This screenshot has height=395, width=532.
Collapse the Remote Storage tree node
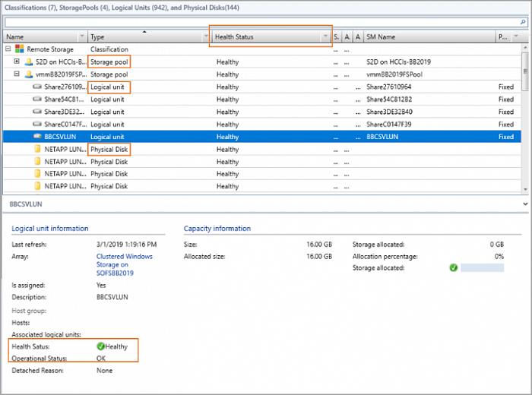(x=8, y=49)
